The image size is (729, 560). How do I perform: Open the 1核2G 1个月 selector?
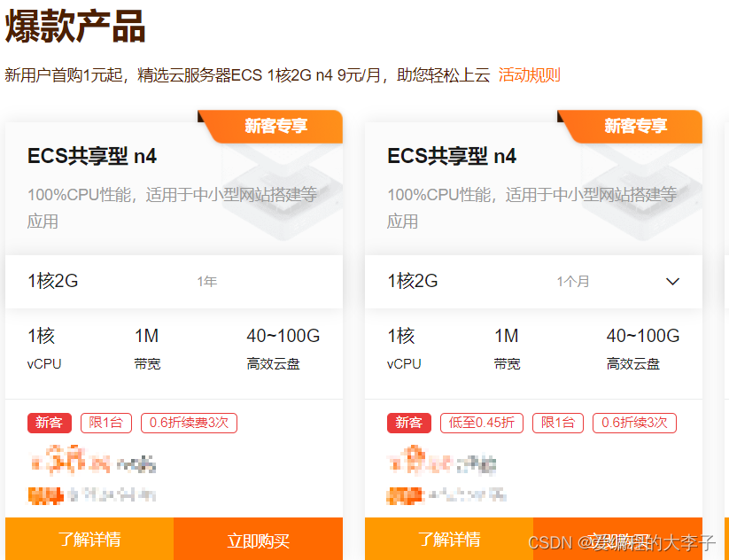tap(534, 282)
